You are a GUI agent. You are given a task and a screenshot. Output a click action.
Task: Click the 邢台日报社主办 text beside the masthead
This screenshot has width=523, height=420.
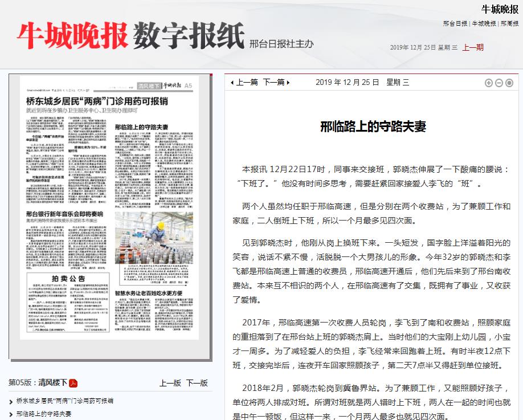(281, 44)
